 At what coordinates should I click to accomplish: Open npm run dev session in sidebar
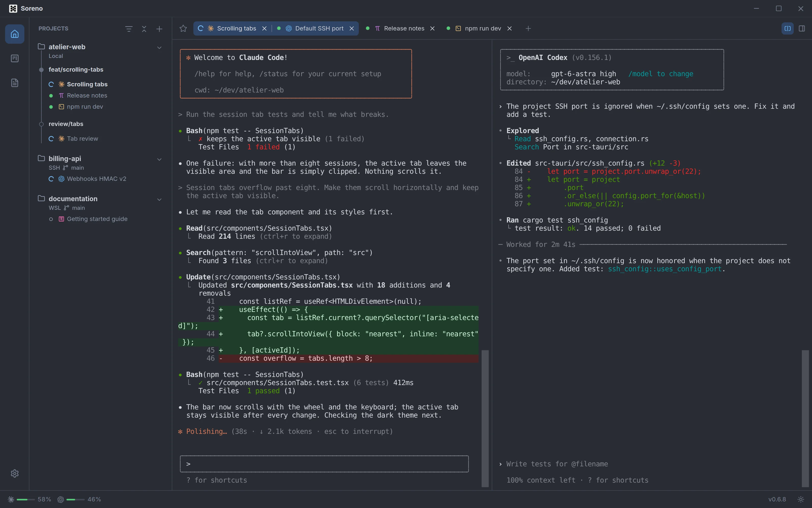click(84, 106)
